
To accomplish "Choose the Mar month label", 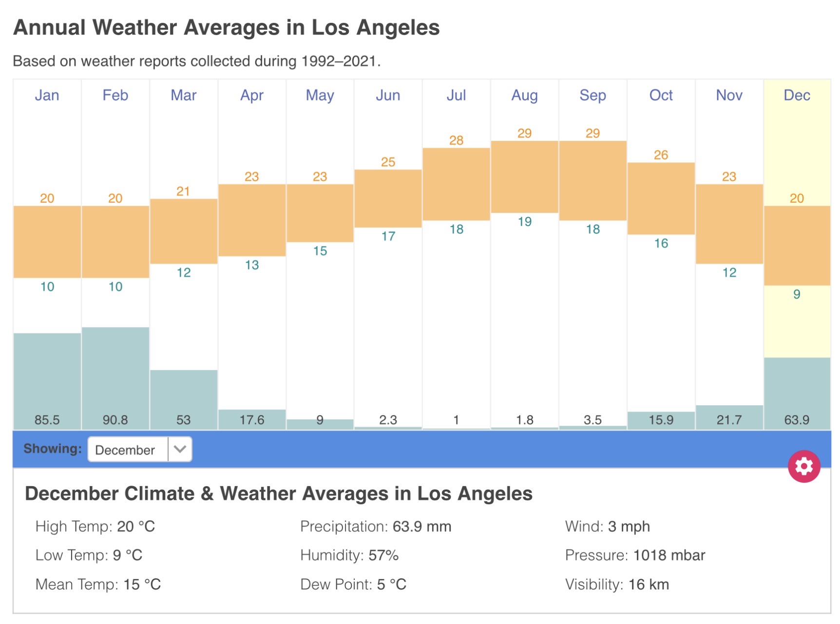I will coord(183,95).
